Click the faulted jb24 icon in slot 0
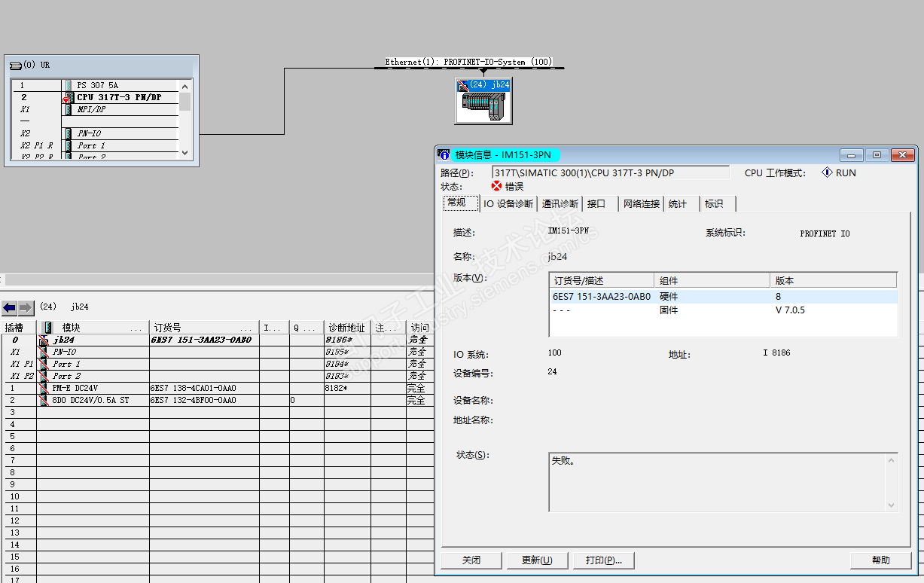The image size is (924, 583). click(44, 340)
